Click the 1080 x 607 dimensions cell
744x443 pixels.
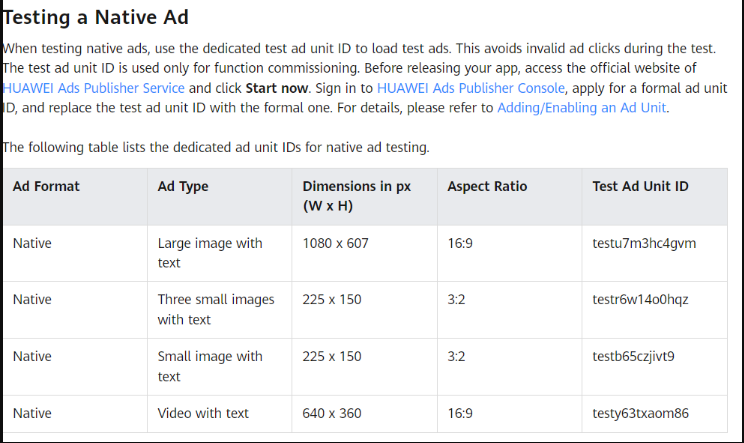pos(335,243)
